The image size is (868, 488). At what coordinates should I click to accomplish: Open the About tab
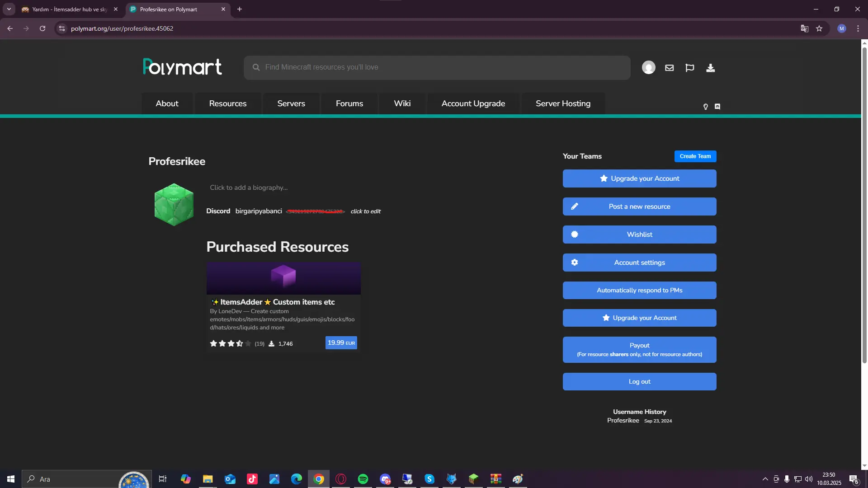coord(167,103)
